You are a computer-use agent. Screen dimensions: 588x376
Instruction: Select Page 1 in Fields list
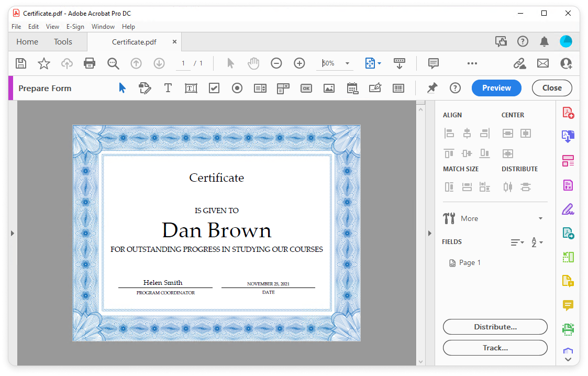pyautogui.click(x=469, y=263)
